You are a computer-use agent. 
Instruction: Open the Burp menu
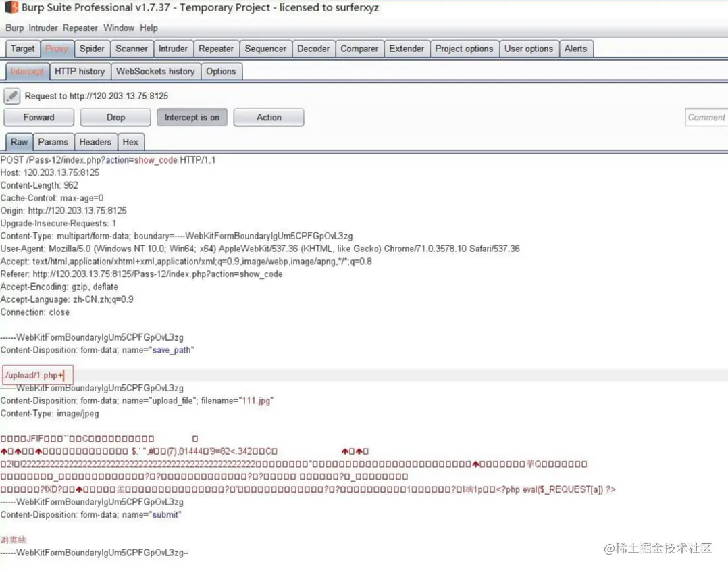[x=14, y=28]
